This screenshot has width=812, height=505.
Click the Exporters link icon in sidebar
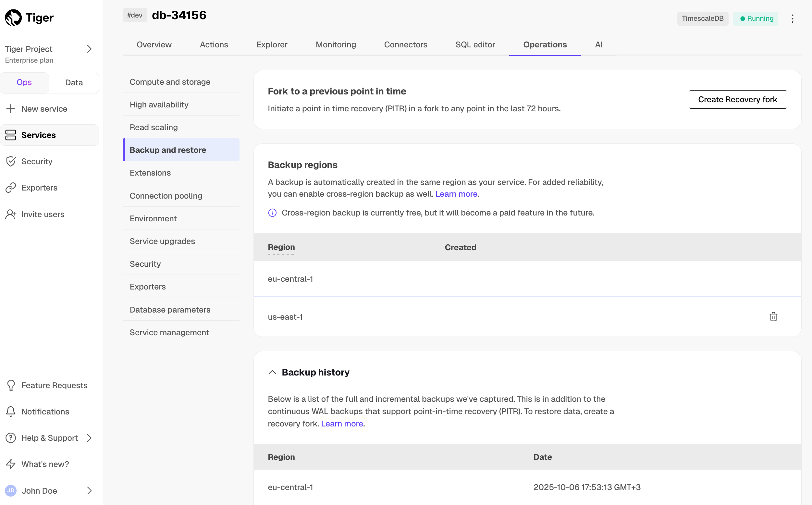coord(11,188)
